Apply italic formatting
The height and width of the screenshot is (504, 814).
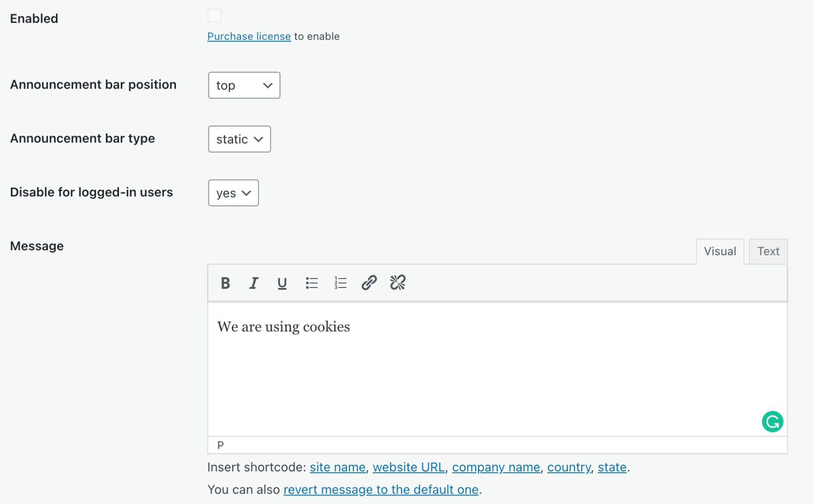point(254,283)
